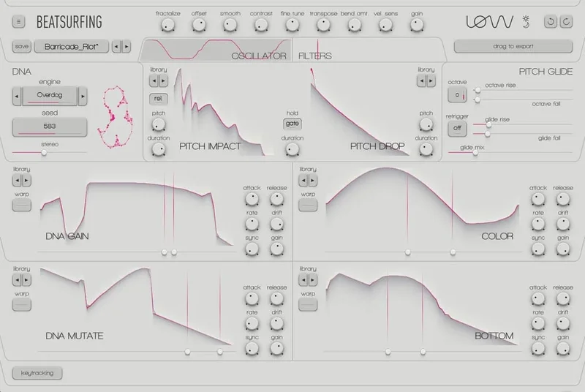Click the octave value box
Screen dimensions: 585x392
click(x=457, y=95)
